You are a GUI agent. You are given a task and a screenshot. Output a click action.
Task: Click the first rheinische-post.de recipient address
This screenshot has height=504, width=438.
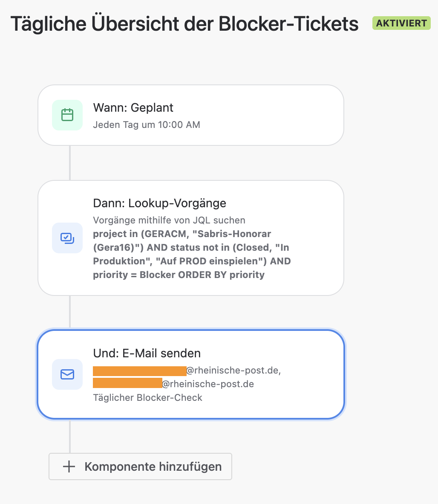pos(187,371)
